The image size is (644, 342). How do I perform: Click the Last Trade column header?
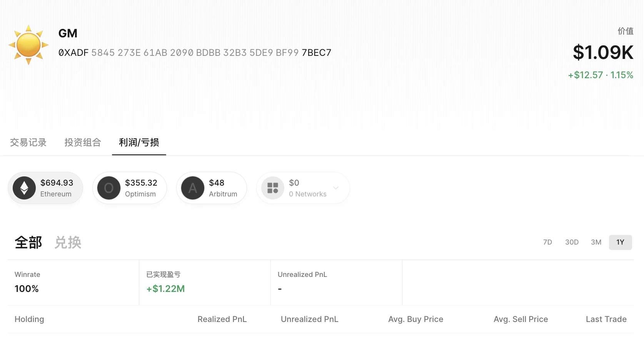(x=606, y=319)
